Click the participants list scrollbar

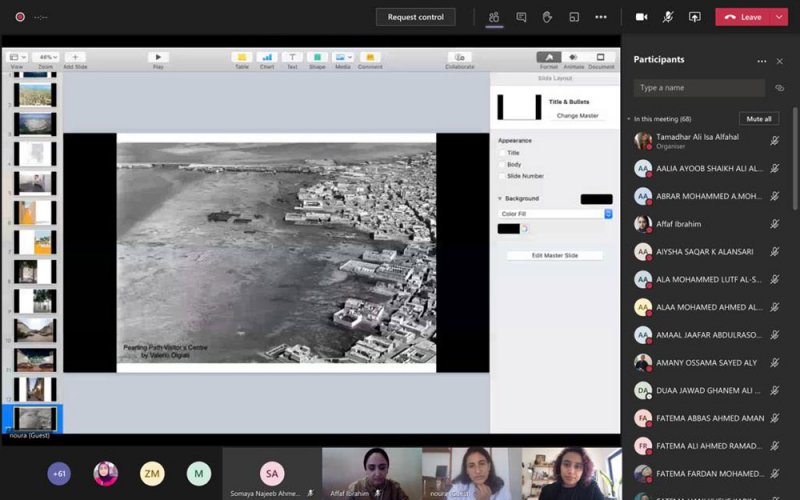coord(794,159)
